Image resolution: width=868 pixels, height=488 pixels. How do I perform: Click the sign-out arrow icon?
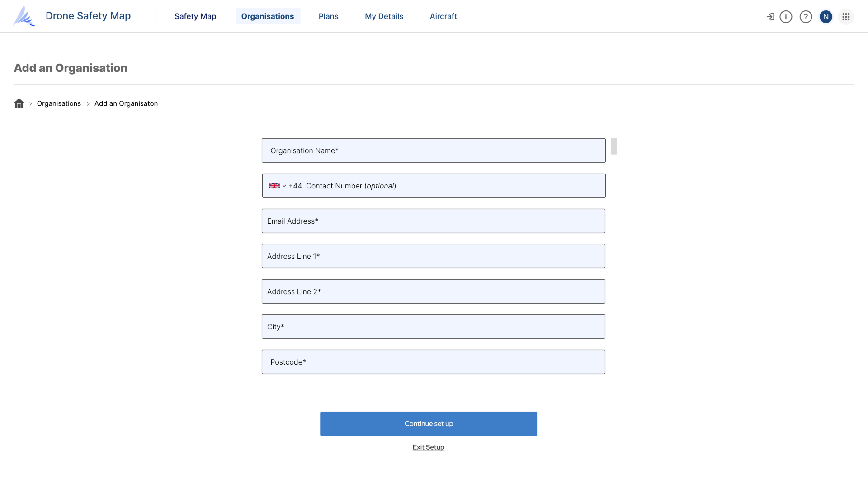(x=770, y=17)
